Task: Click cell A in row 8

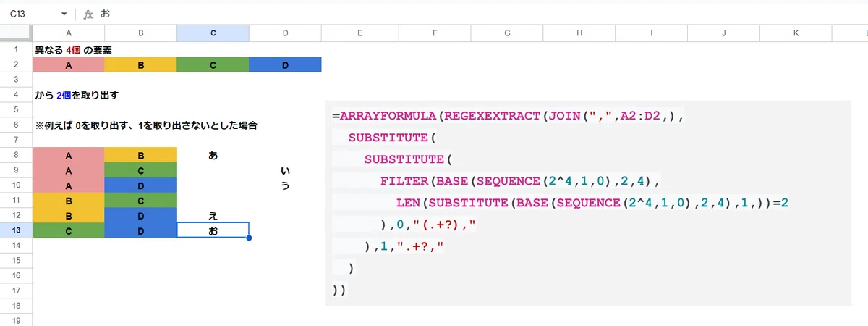Action: point(69,155)
